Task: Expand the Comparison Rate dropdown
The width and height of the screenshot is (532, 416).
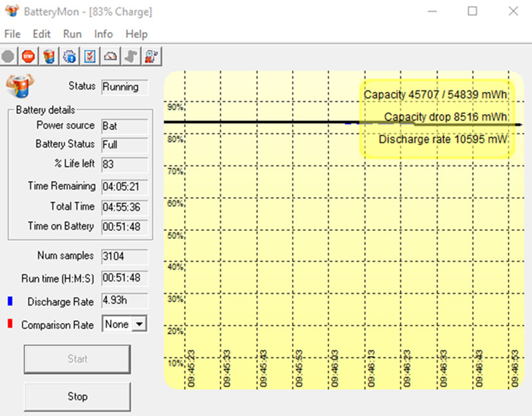Action: (x=139, y=324)
